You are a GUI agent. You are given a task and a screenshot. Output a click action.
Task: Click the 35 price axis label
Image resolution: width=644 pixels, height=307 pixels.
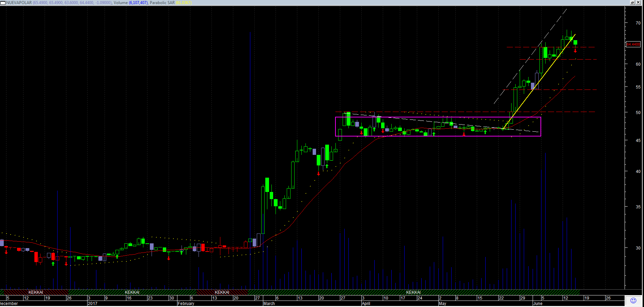[638, 207]
